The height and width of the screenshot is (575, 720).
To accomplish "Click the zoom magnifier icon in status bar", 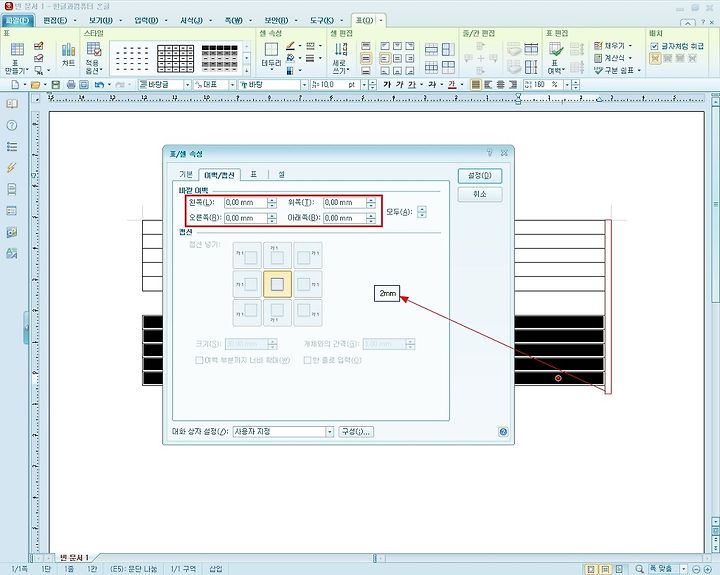I will (639, 569).
